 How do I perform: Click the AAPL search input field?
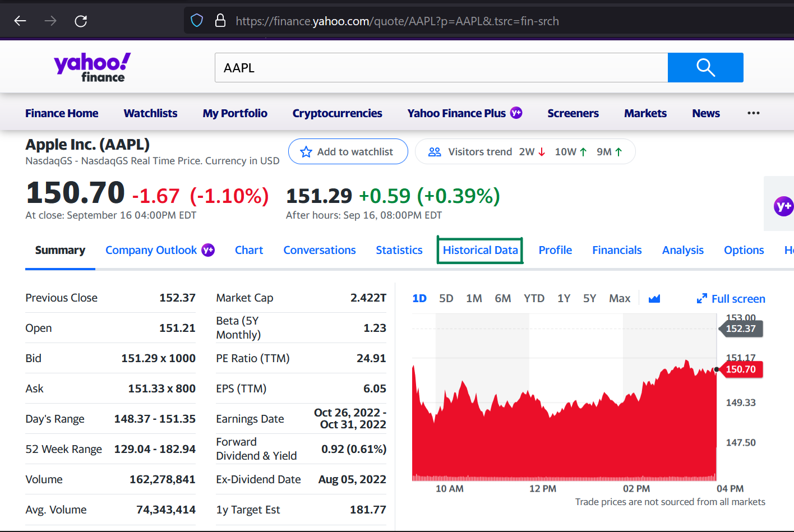tap(441, 67)
